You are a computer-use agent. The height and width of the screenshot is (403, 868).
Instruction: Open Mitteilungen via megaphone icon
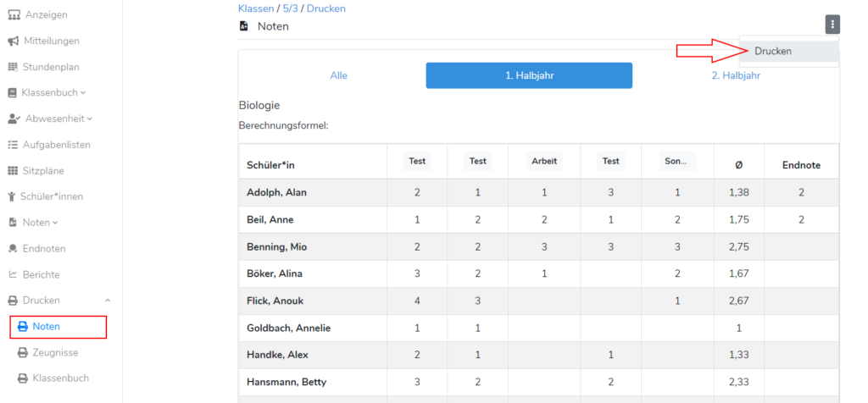[x=14, y=41]
